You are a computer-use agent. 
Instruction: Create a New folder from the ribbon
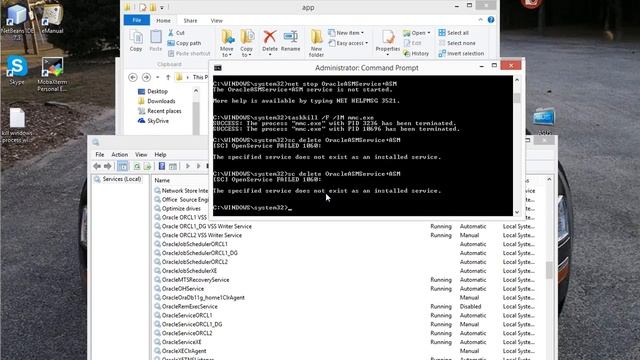(316, 43)
